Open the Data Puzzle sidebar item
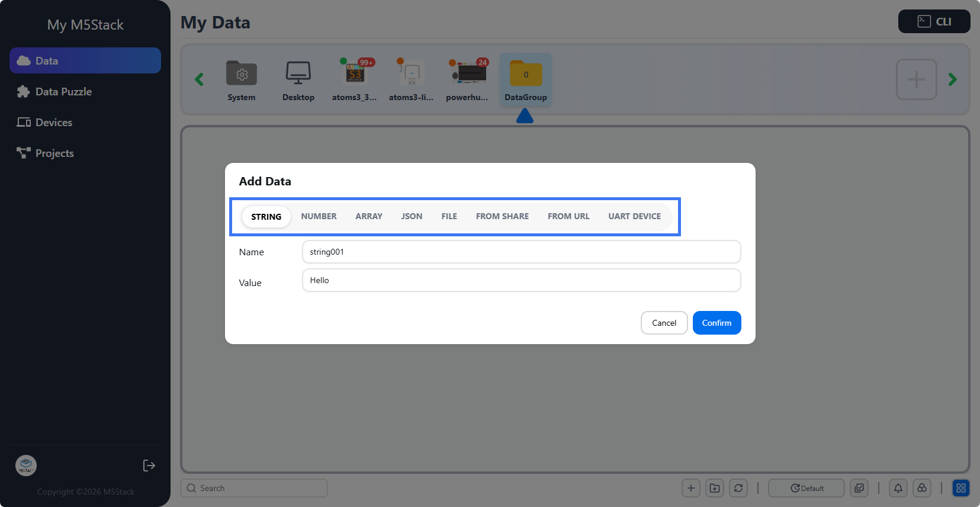 point(63,92)
